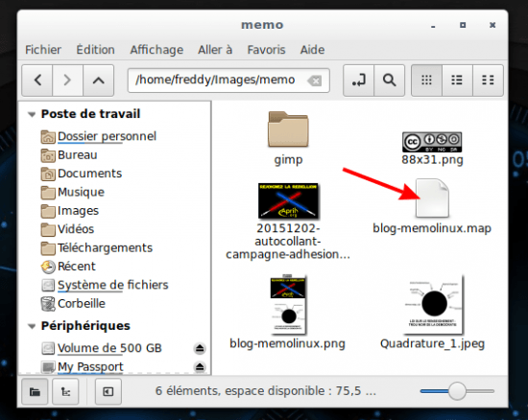Switch to icon grid view

[426, 81]
